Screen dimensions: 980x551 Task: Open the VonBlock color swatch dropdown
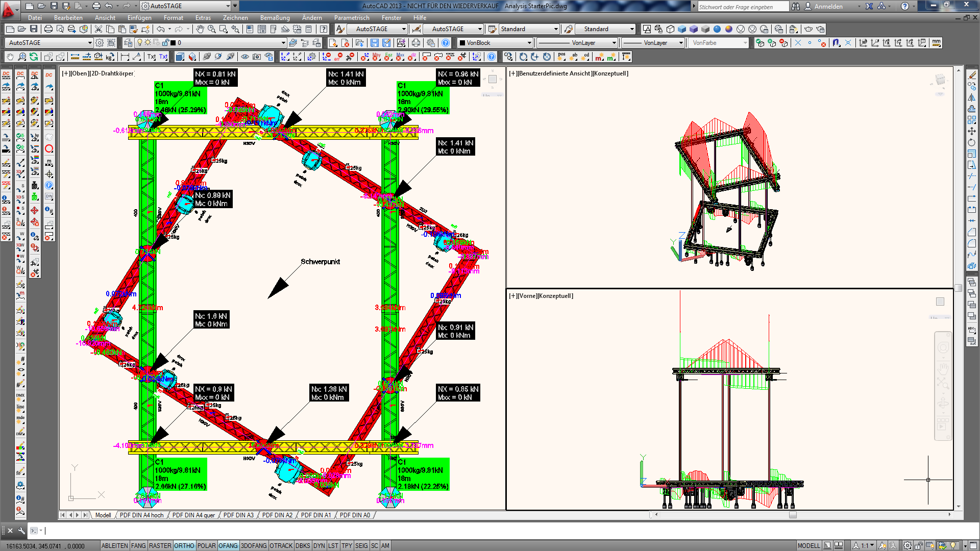coord(529,43)
